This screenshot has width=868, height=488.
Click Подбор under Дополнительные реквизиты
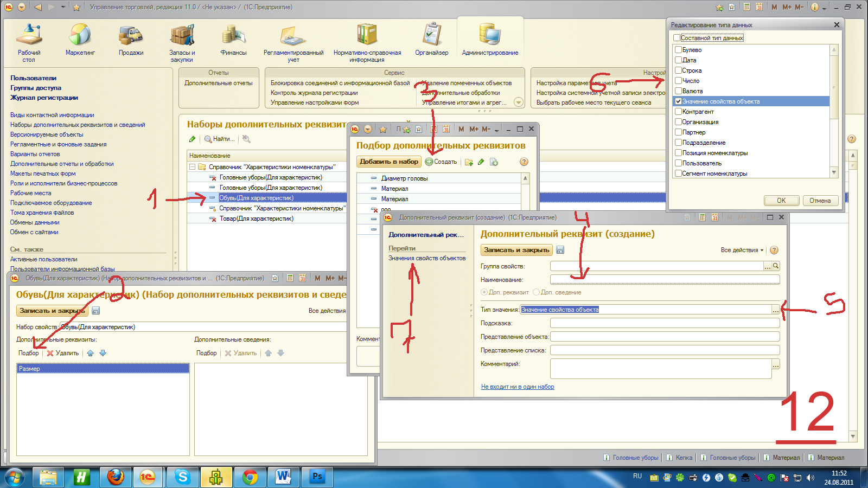29,353
